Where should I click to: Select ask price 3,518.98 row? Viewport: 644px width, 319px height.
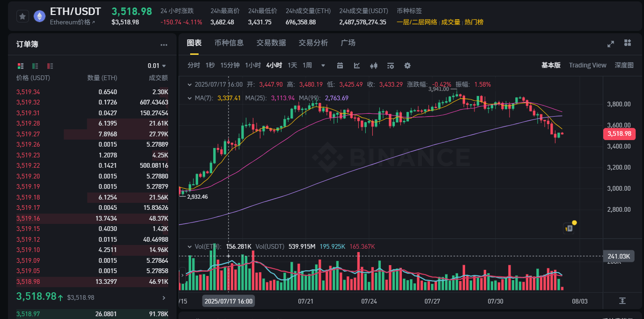click(x=92, y=282)
